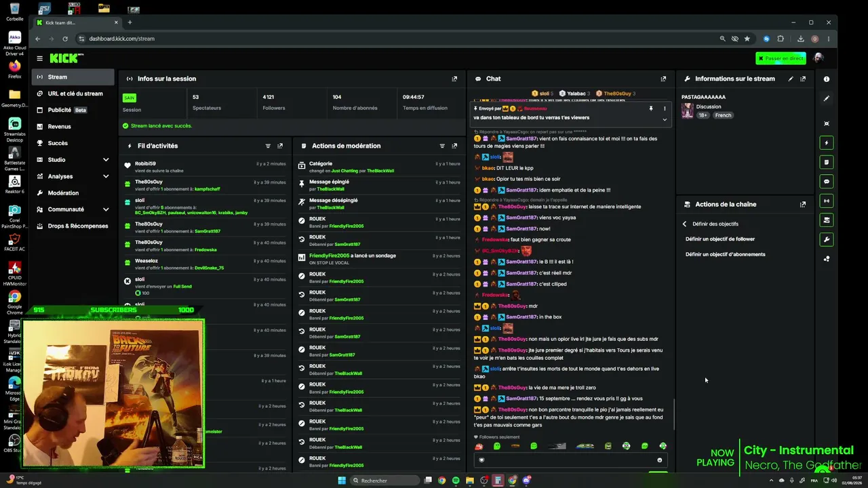This screenshot has height=488, width=868.
Task: Click the three-dots icon at the rail bottom
Action: click(x=827, y=258)
